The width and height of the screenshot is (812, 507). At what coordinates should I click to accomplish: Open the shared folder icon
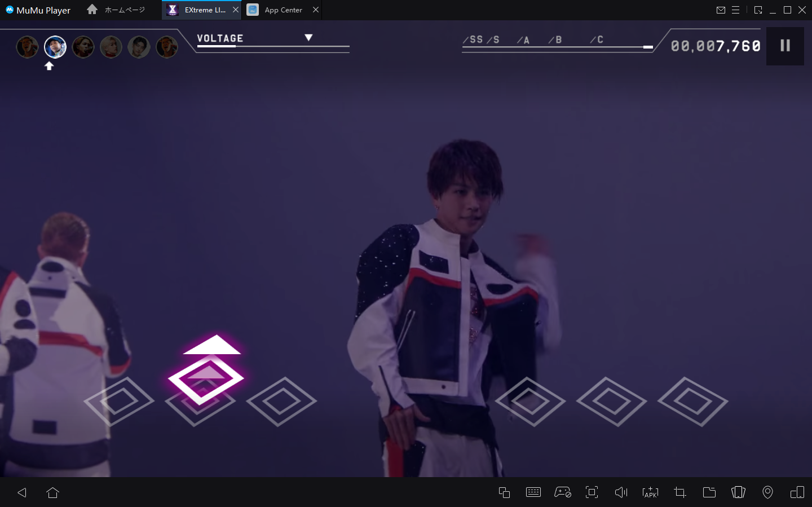point(709,492)
